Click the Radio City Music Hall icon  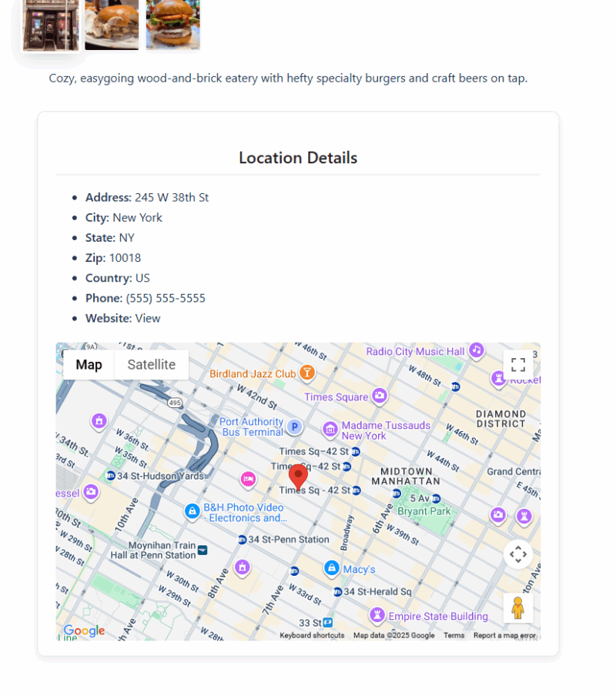tap(476, 350)
